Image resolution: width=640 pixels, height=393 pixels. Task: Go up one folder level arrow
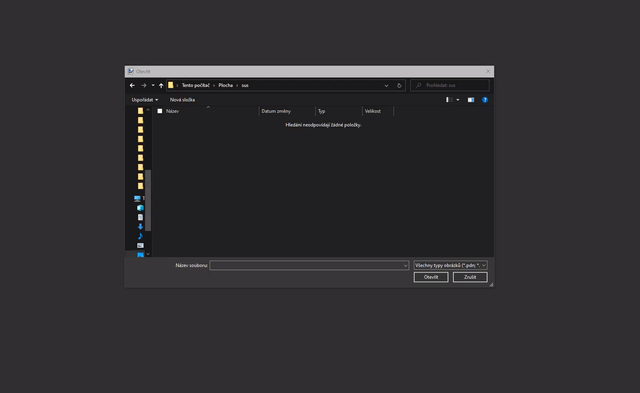[161, 85]
